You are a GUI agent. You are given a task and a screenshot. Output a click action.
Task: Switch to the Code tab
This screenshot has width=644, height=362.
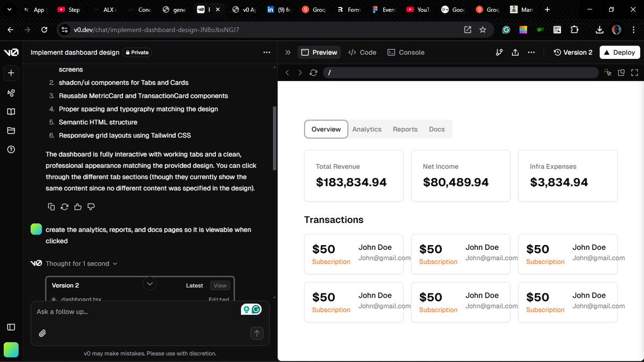(362, 52)
